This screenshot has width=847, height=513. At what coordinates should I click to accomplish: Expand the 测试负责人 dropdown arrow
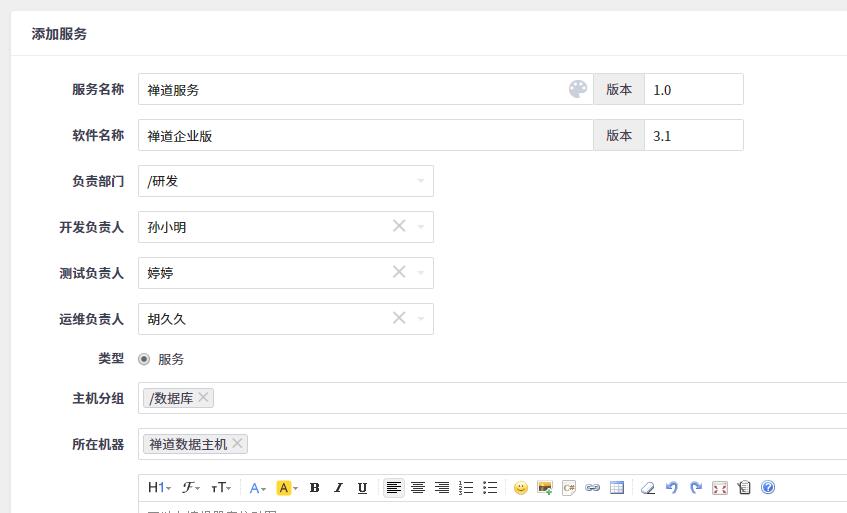tap(421, 273)
